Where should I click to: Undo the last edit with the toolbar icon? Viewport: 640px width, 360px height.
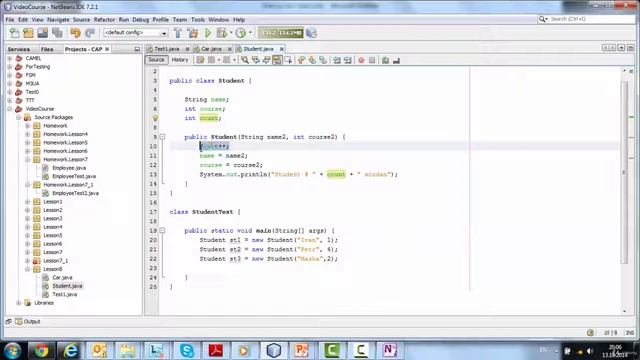[x=75, y=33]
